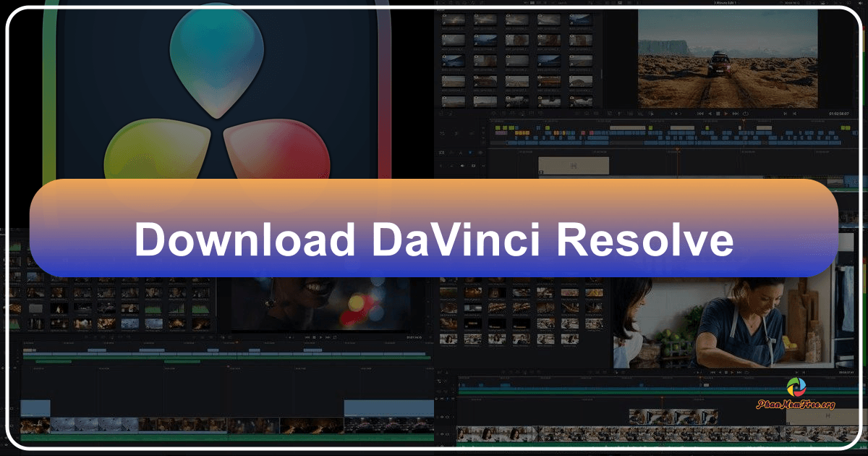Click the Stop playback icon in the transport controls
Screen dimensions: 868x456
click(718, 113)
